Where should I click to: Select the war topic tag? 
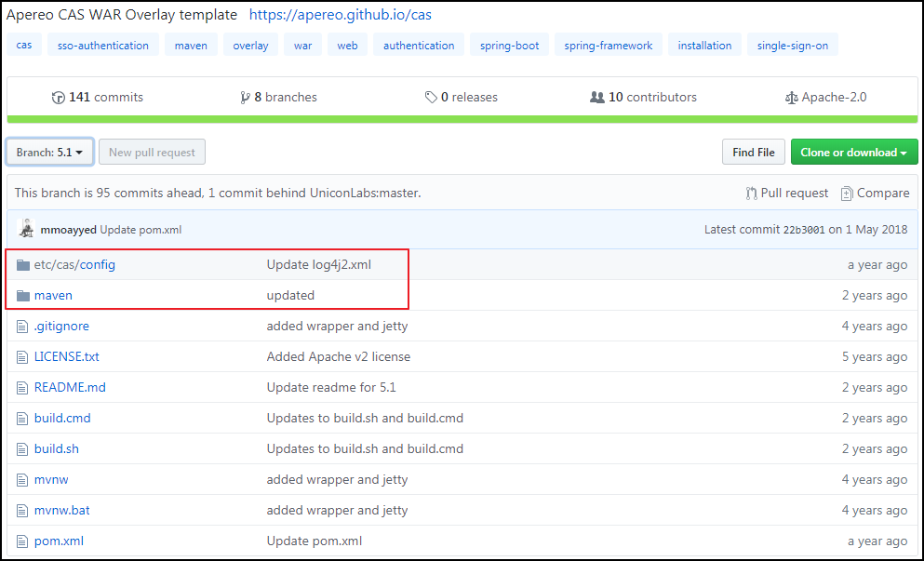point(303,45)
